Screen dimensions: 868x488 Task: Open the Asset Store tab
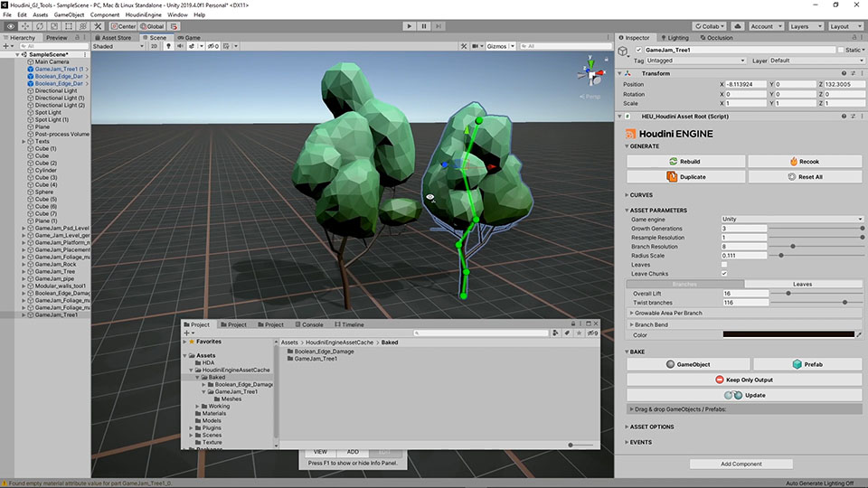[113, 38]
